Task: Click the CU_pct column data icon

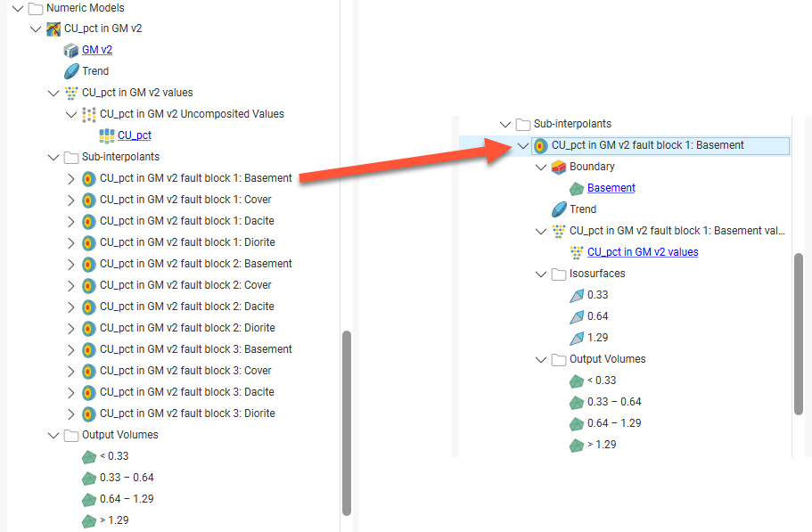Action: pos(107,135)
